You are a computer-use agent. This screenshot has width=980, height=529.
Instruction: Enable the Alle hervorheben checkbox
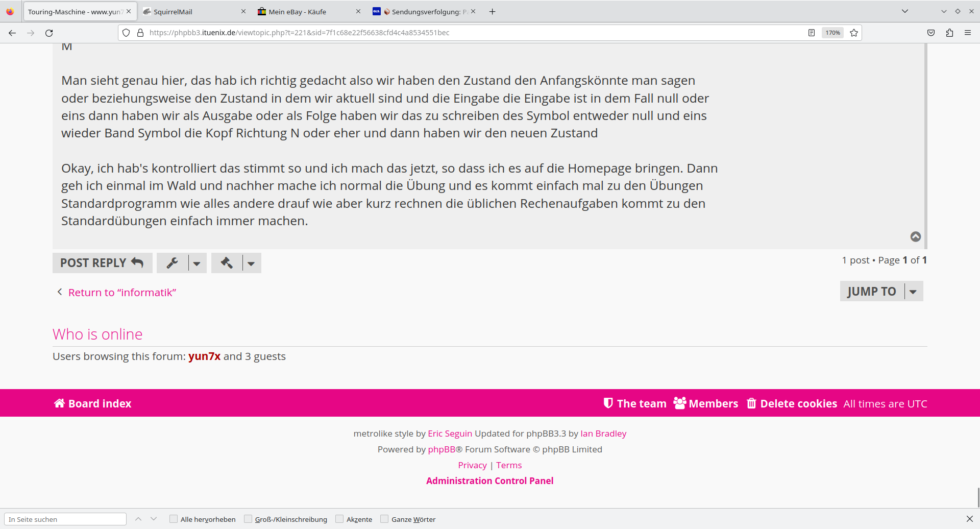coord(174,519)
